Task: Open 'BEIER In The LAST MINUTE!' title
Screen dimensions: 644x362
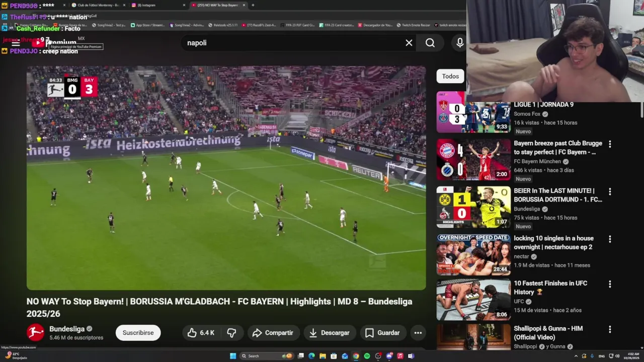Action: 558,195
